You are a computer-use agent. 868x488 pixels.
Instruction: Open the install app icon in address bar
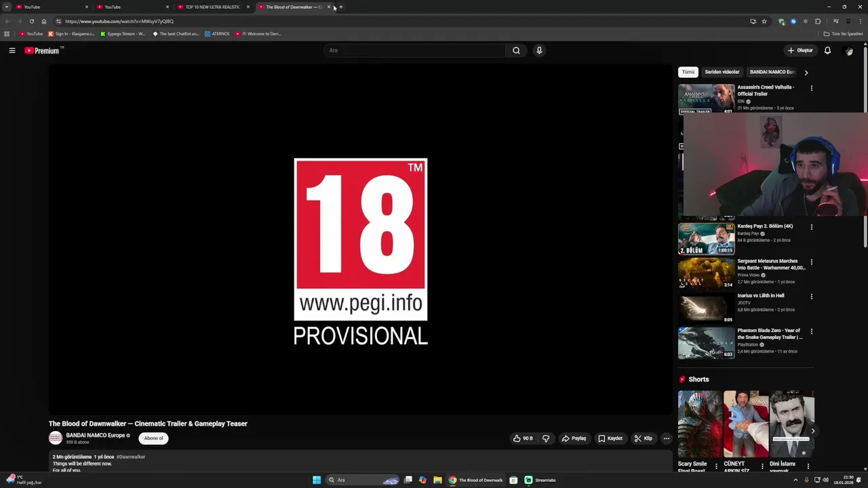pos(753,21)
